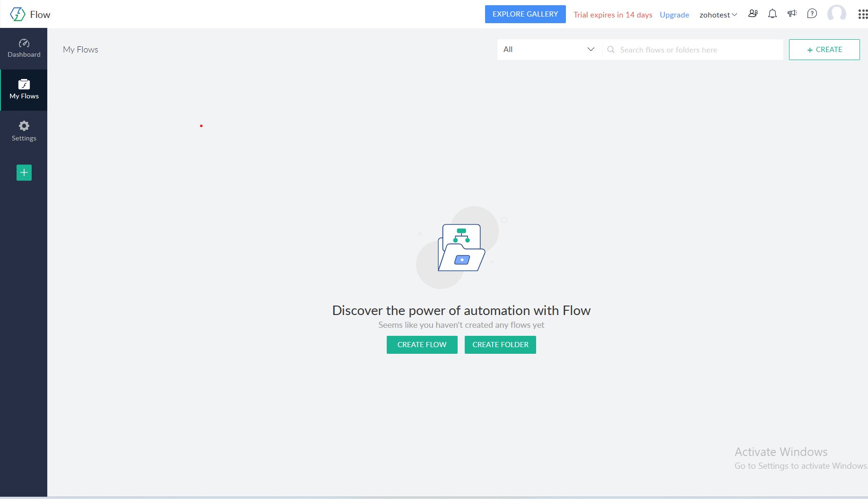The image size is (868, 499).
Task: Open the notifications bell
Action: coord(773,14)
